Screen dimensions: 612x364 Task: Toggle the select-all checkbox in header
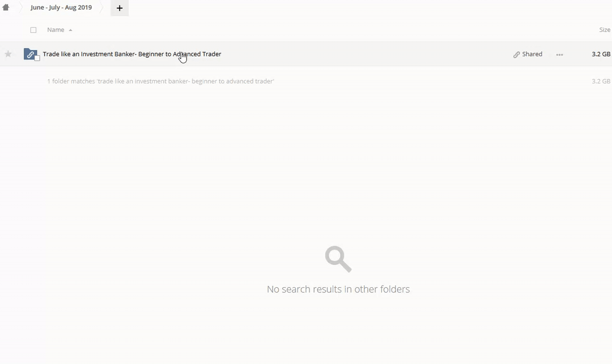point(33,30)
